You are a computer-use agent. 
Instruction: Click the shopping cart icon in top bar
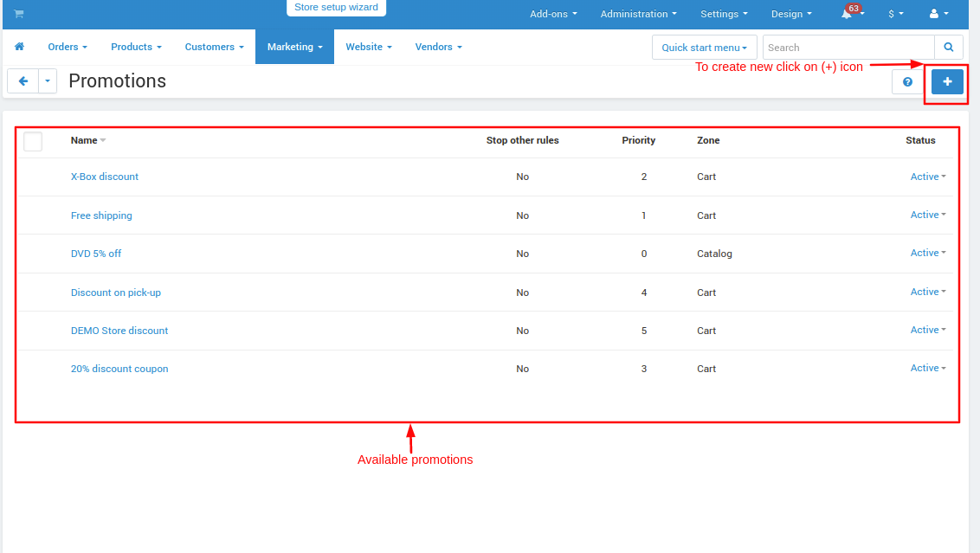click(19, 14)
